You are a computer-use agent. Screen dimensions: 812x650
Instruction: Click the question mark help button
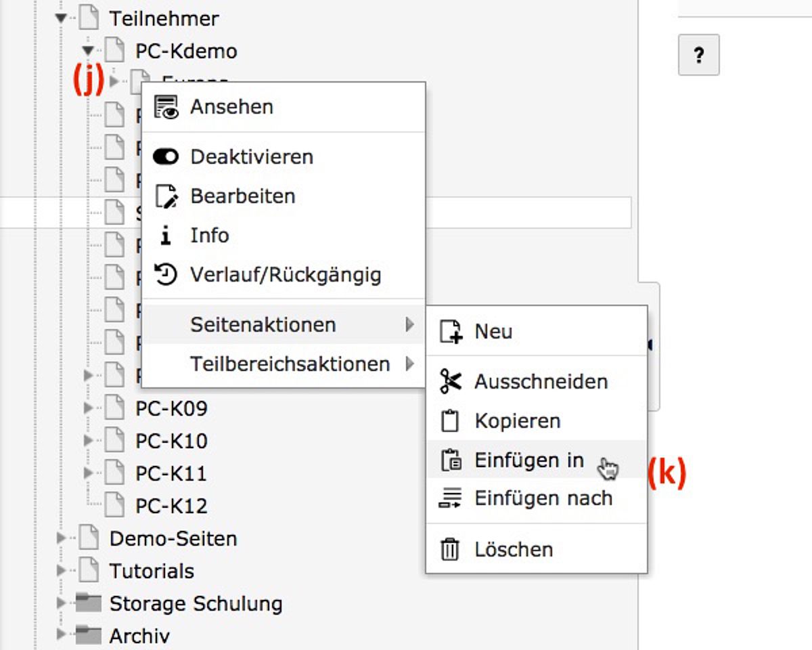click(x=699, y=55)
